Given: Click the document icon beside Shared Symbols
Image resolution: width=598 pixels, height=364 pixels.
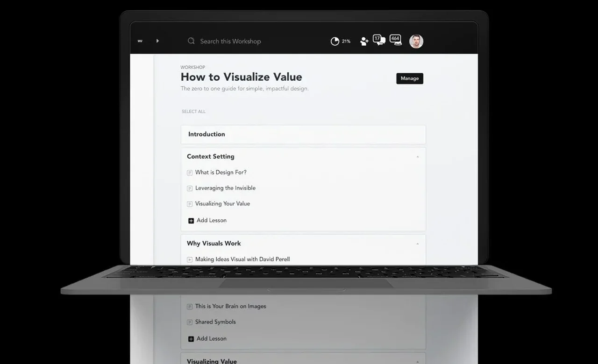Looking at the screenshot, I should click(x=190, y=322).
